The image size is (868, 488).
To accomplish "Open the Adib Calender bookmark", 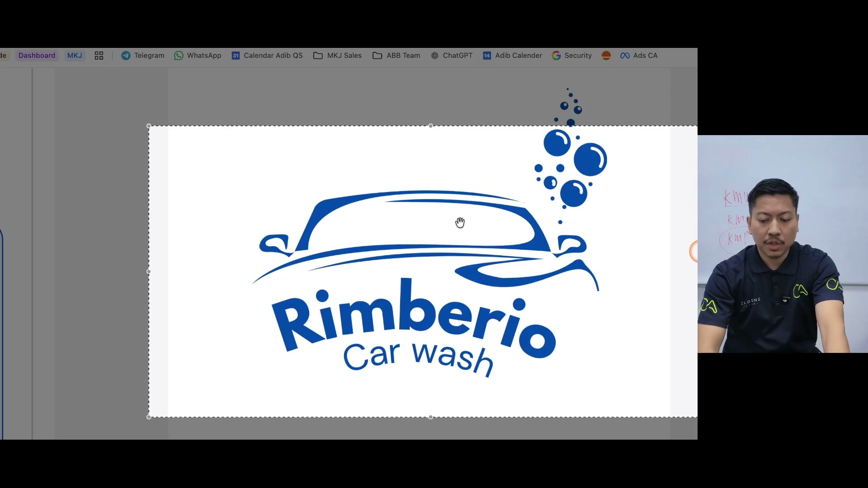I will [x=512, y=56].
